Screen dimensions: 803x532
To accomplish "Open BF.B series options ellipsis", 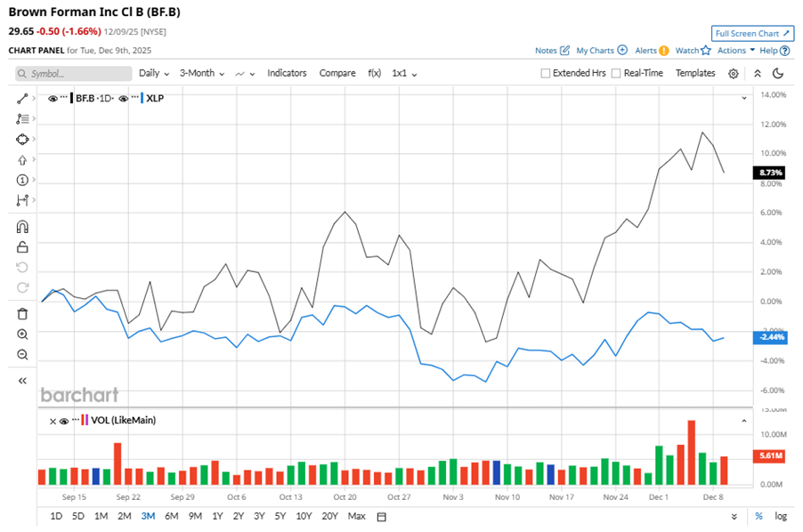I will point(64,97).
